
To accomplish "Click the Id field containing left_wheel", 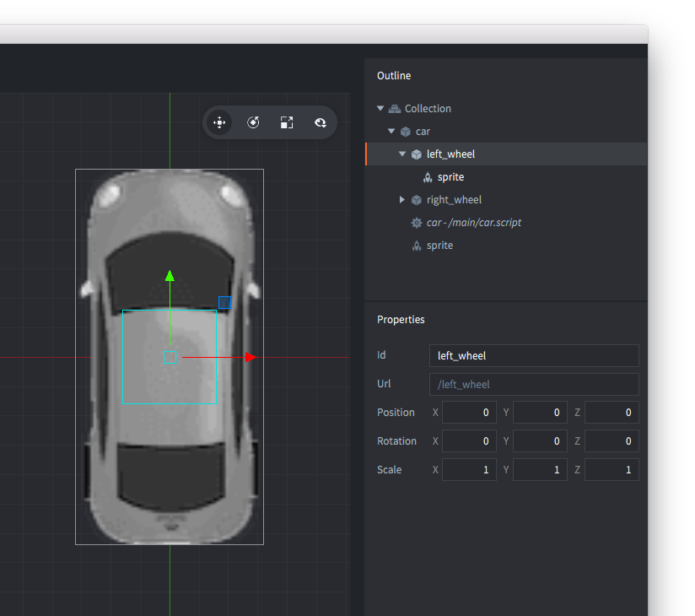I will (533, 355).
